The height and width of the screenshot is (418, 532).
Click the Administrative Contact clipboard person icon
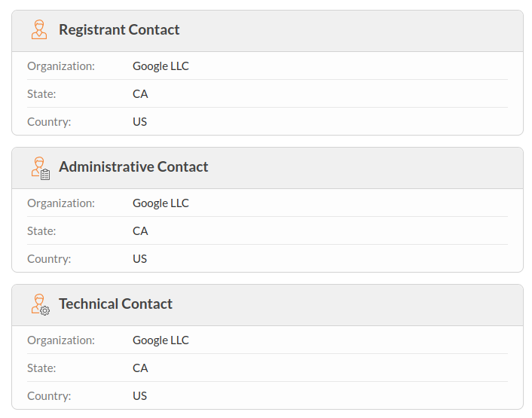click(41, 167)
